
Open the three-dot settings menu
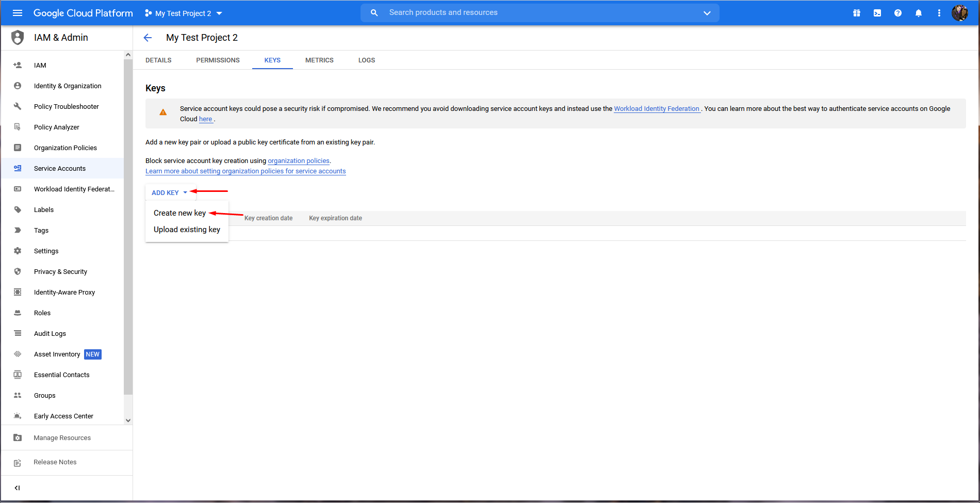(x=939, y=13)
